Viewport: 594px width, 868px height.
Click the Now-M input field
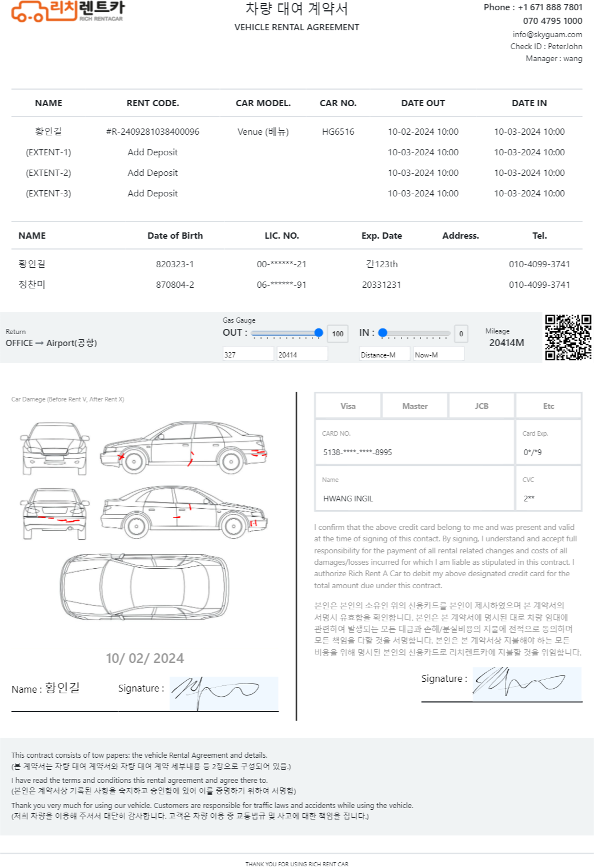(439, 355)
